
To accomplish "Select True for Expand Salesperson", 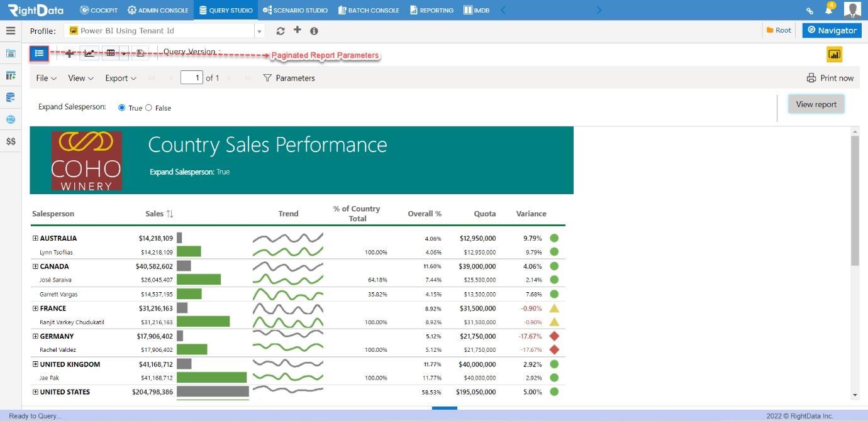I will (x=122, y=108).
